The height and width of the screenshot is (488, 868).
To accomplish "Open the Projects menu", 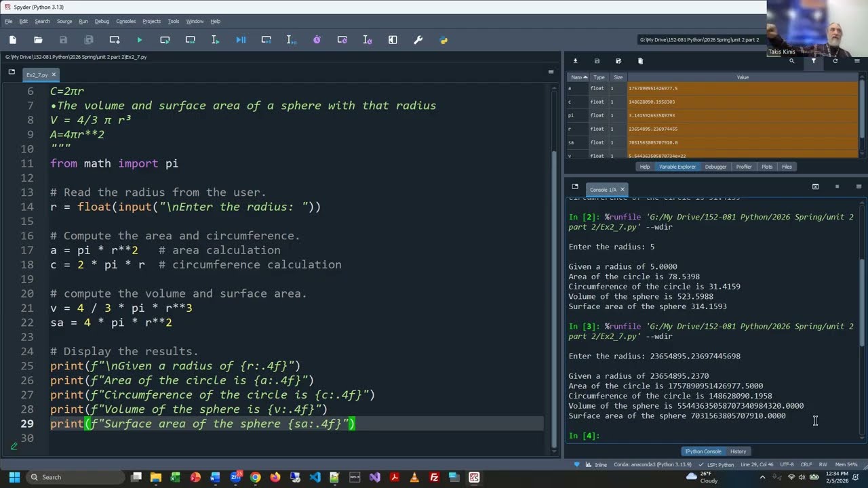I will [152, 21].
